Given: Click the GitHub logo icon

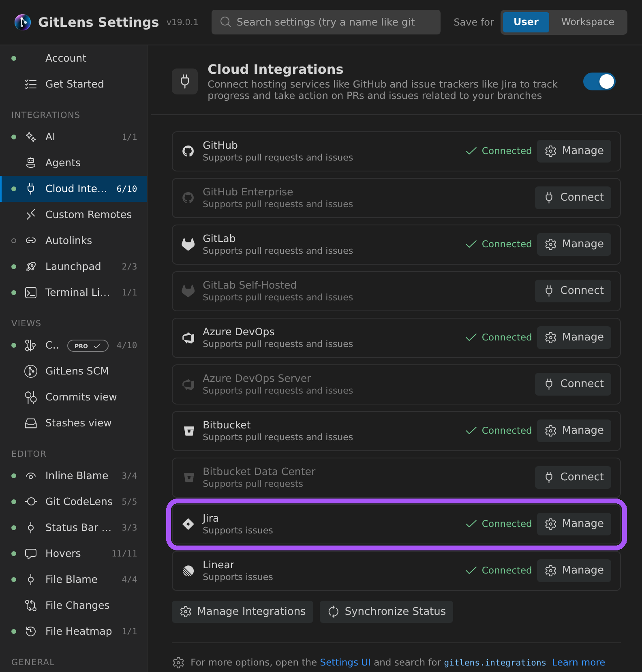Looking at the screenshot, I should pyautogui.click(x=188, y=151).
